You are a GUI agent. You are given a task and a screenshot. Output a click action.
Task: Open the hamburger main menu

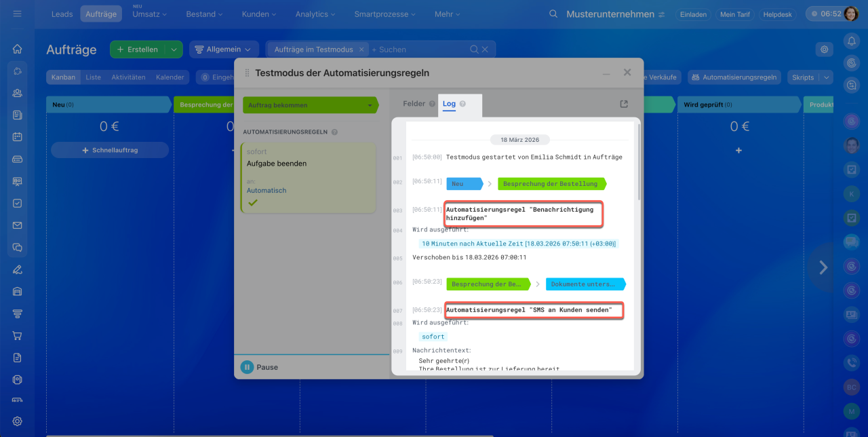coord(18,14)
